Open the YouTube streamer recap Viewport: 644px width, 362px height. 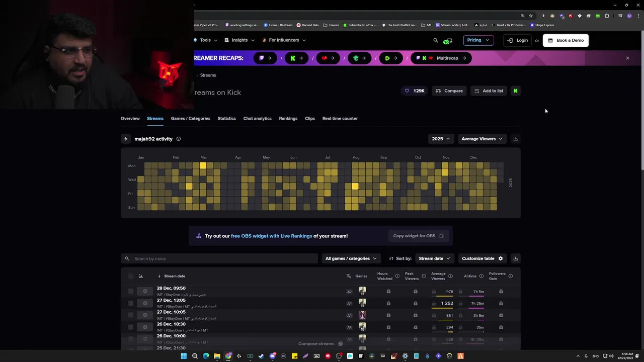pos(328,58)
